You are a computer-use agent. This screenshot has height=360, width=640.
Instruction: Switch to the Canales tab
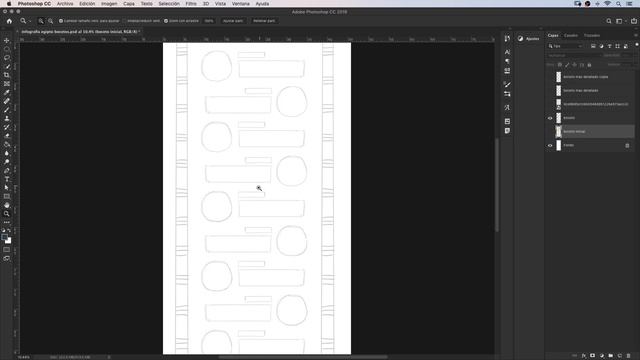tap(571, 36)
